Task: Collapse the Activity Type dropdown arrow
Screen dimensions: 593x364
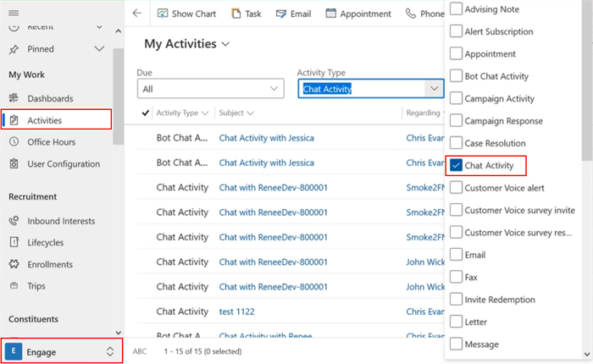Action: 434,89
